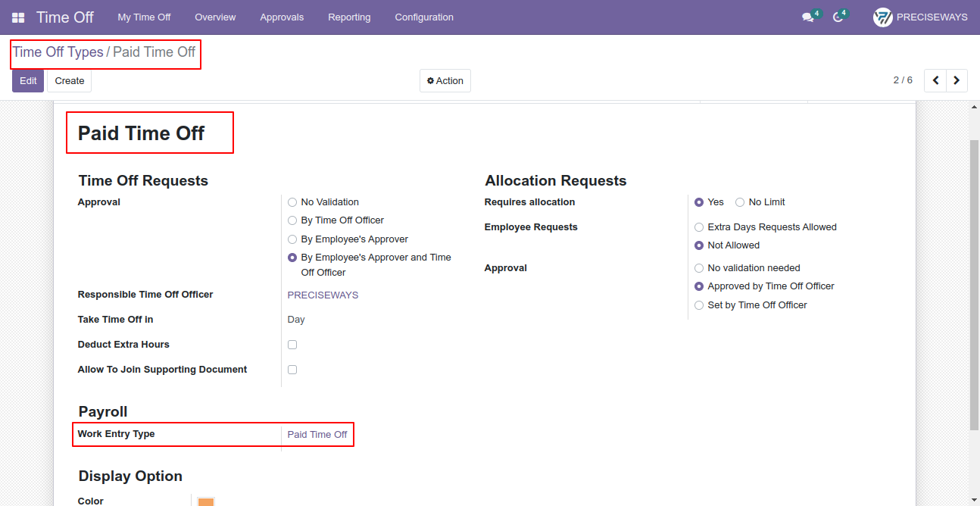Viewport: 980px width, 506px height.
Task: Select the No Validation approval radio
Action: [x=292, y=202]
